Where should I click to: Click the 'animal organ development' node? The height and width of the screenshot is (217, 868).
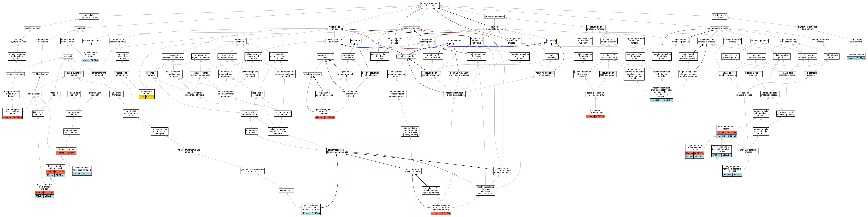pos(856,41)
